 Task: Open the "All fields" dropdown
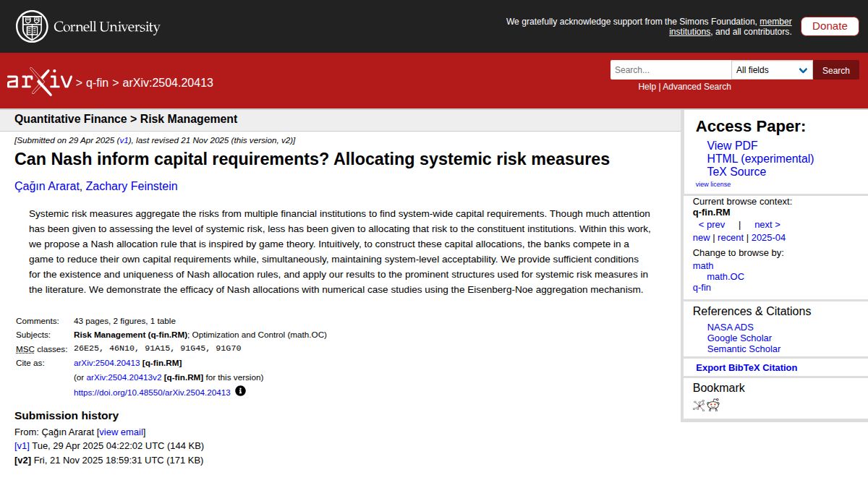pos(772,69)
